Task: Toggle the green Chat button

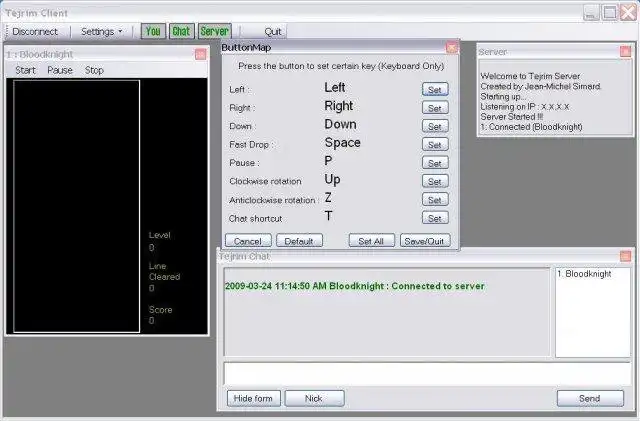Action: pos(181,31)
